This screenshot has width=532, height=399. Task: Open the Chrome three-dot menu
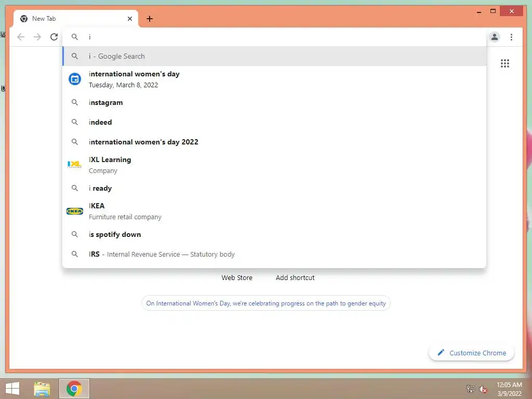pyautogui.click(x=511, y=37)
